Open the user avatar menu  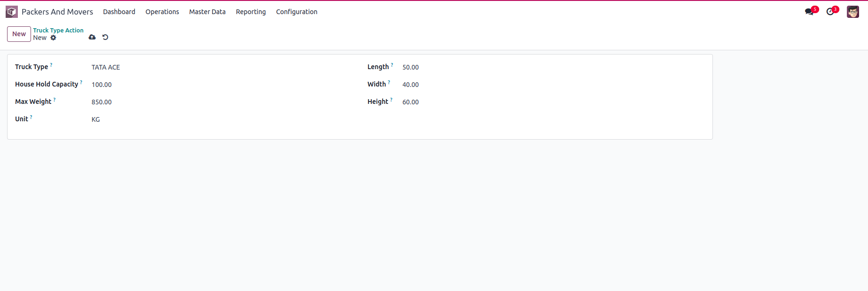[x=853, y=12]
